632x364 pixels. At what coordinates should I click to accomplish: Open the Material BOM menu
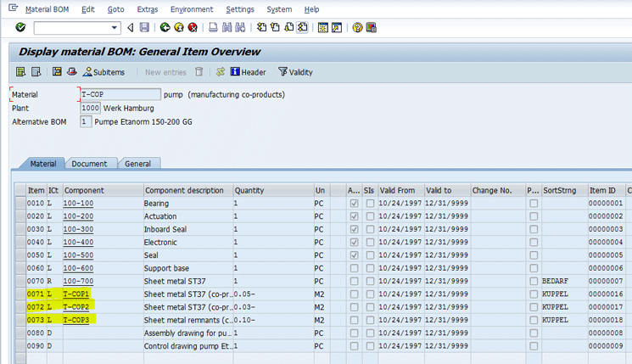click(48, 9)
